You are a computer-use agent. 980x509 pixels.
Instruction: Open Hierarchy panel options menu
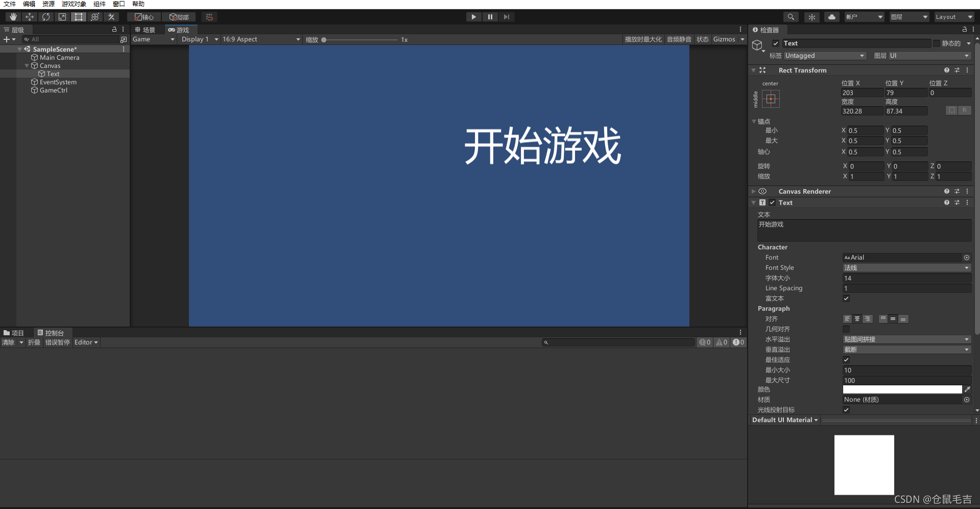pos(123,30)
